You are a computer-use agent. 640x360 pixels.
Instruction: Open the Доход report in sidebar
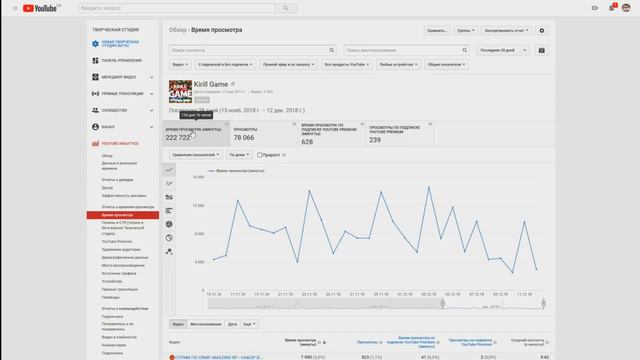107,188
